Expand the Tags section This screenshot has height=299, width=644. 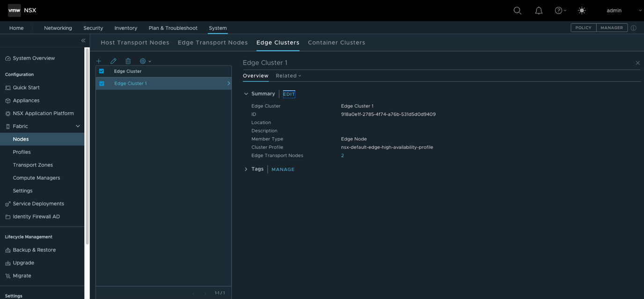pyautogui.click(x=246, y=169)
